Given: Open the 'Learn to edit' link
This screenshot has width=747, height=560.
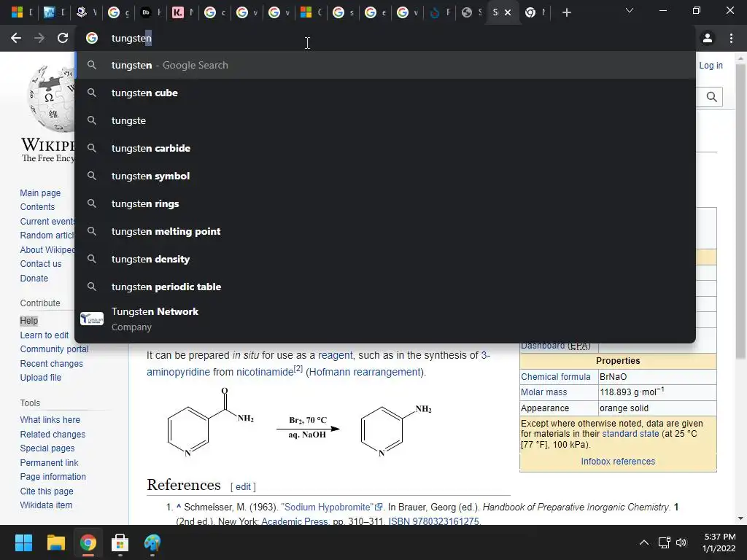Looking at the screenshot, I should 44,335.
